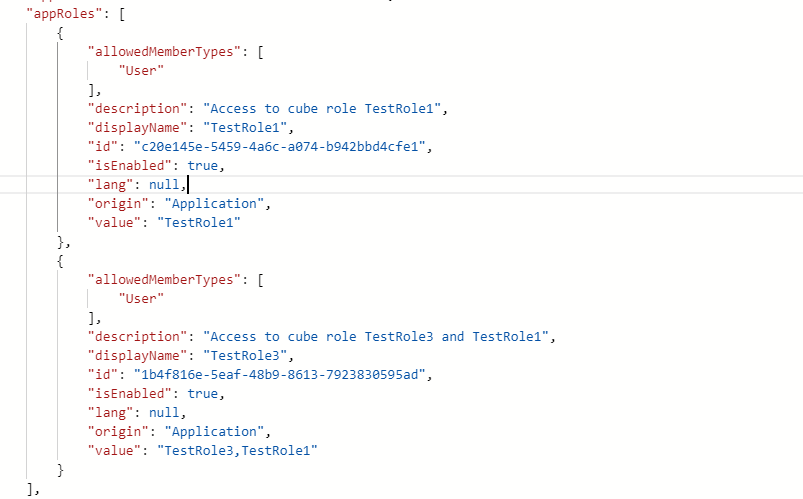Click the opening brace of the second role
The image size is (803, 499).
tap(61, 260)
